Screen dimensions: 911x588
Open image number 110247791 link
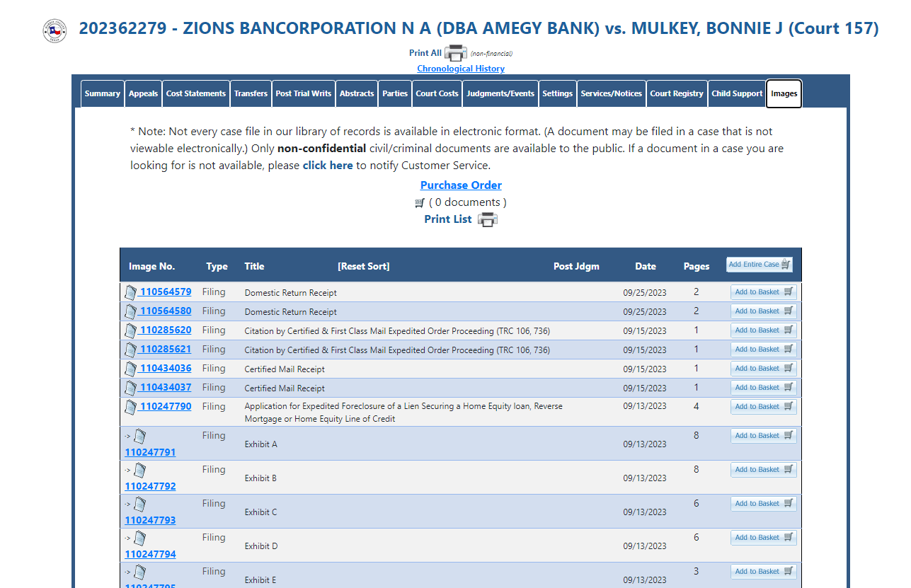[x=150, y=452]
